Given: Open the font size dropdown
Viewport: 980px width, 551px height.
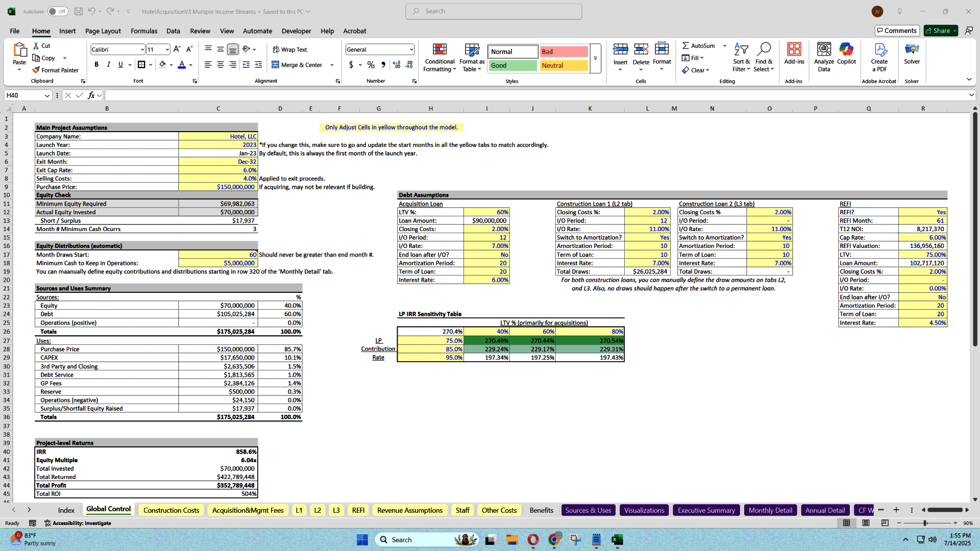Looking at the screenshot, I should point(167,49).
